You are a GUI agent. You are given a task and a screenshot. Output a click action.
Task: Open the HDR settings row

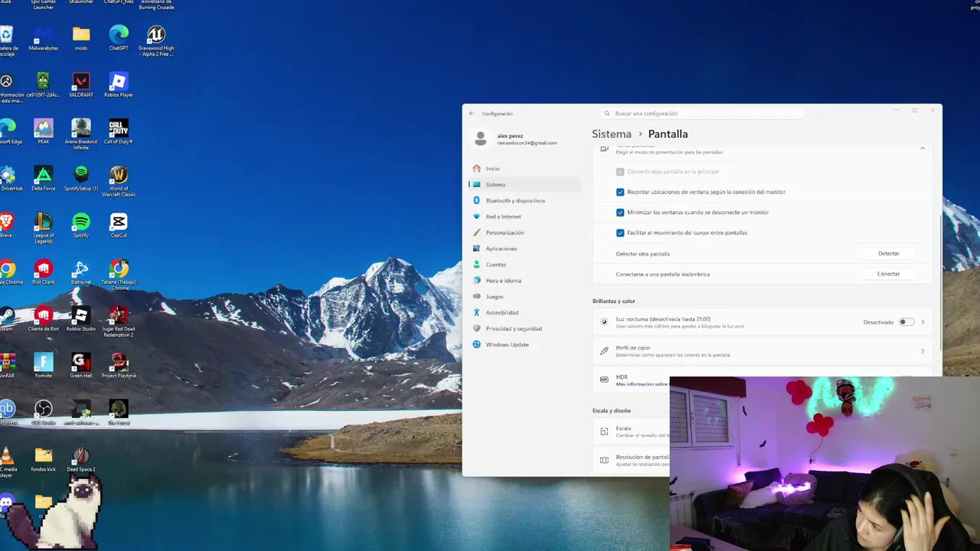pos(632,380)
